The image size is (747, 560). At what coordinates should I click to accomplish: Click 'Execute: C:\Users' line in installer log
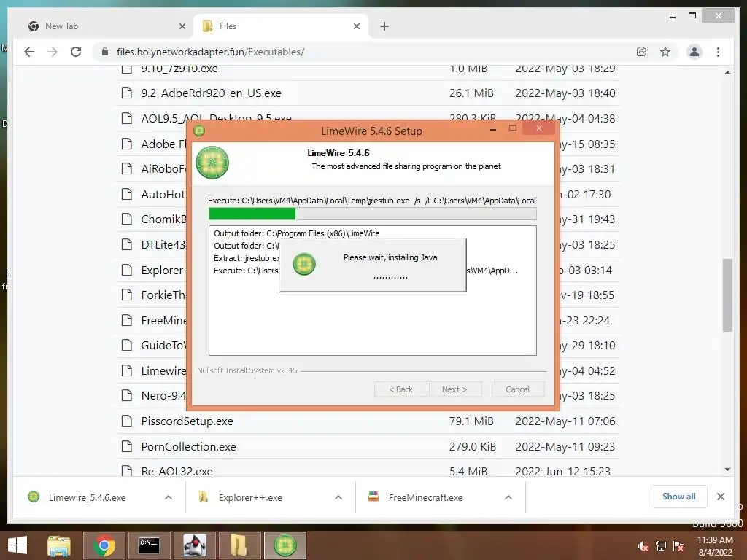[246, 271]
